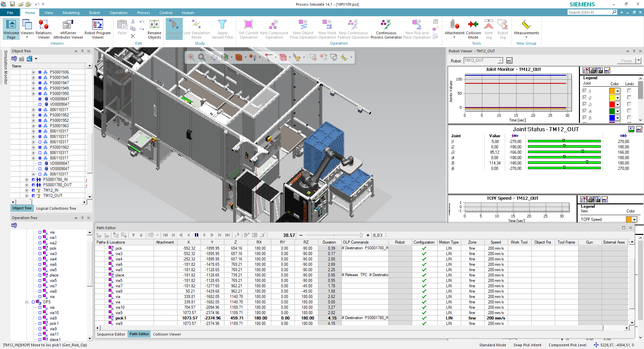644x349 pixels.
Task: Collapse DPS node in Operation Tree
Action: [x=26, y=302]
